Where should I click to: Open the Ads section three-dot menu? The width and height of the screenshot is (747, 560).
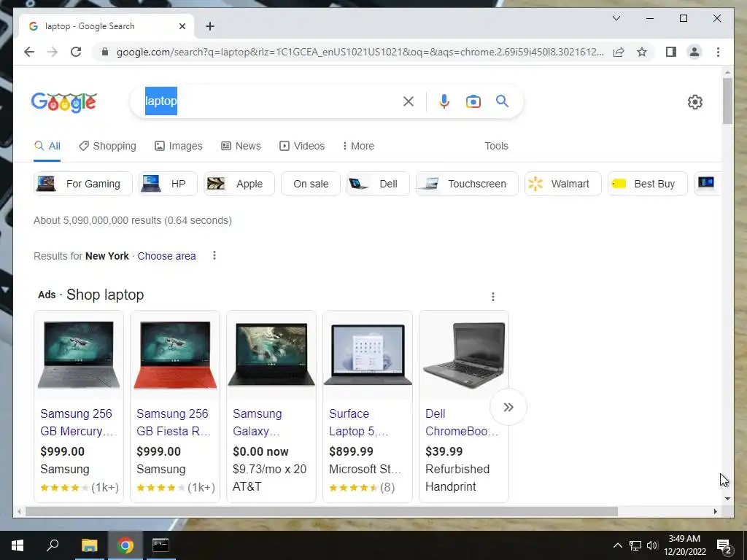click(493, 297)
